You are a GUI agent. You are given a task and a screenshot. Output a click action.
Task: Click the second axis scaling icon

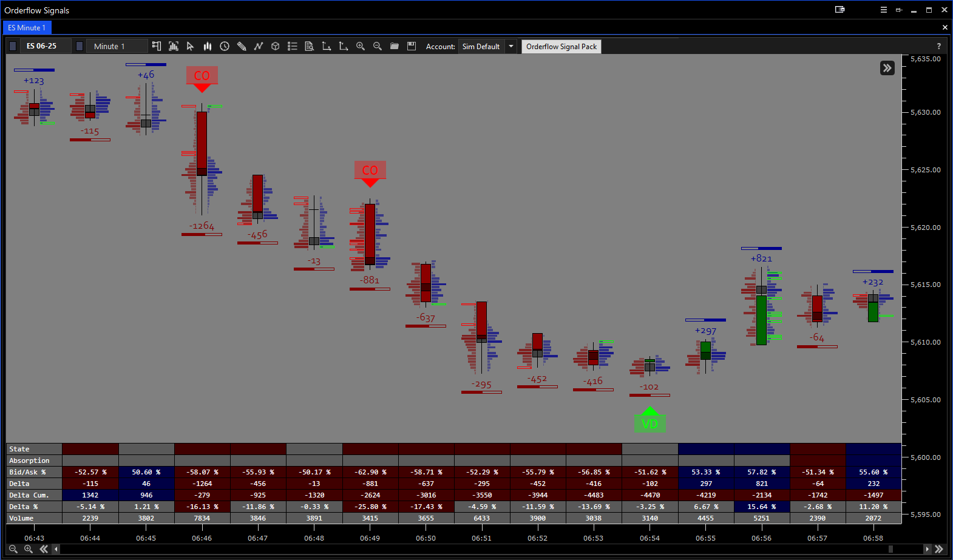pyautogui.click(x=344, y=46)
